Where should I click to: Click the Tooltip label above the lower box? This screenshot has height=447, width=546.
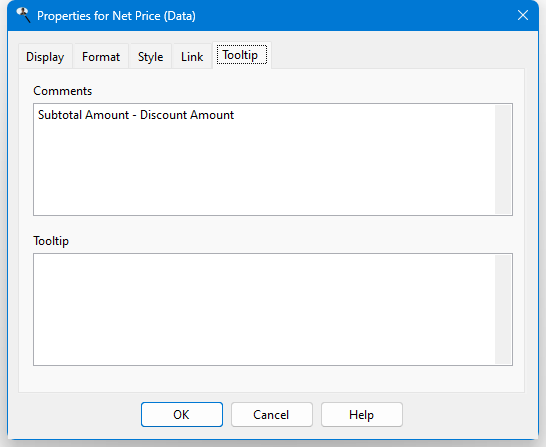pos(51,241)
